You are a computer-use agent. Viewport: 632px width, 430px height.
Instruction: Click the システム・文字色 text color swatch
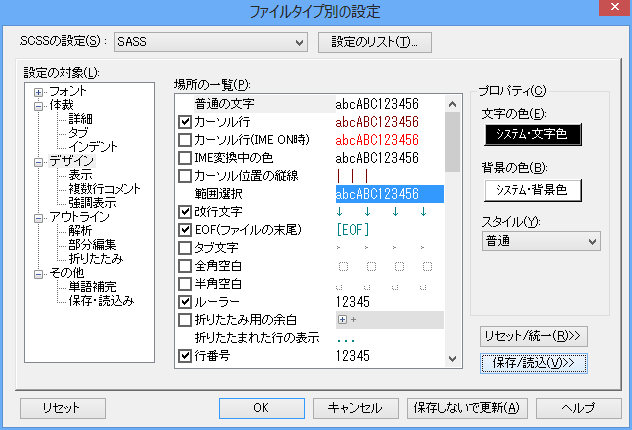coord(532,134)
